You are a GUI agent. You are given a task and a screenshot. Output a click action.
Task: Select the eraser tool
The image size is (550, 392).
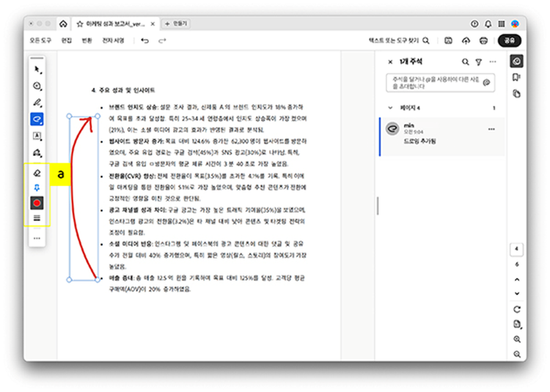pyautogui.click(x=37, y=173)
